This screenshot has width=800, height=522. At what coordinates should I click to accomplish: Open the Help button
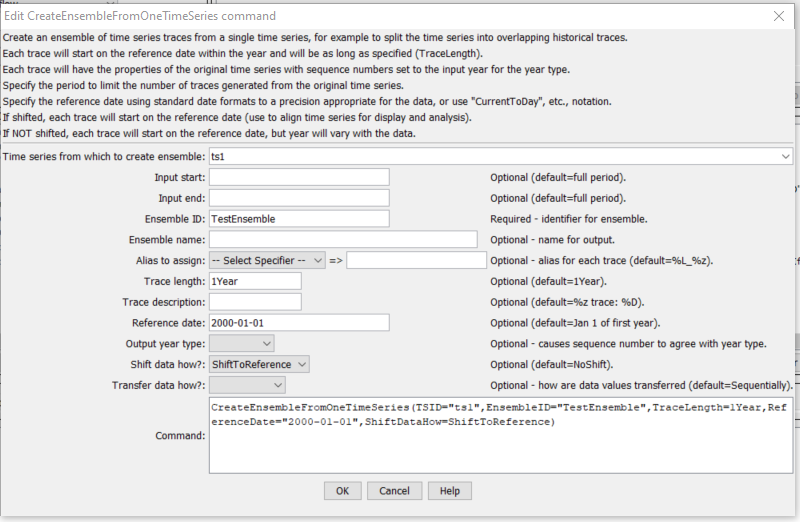449,491
